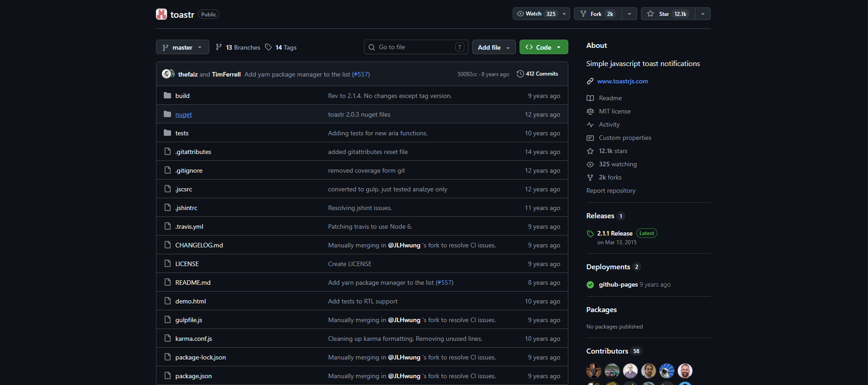Open the CHANGELOG.md file
The height and width of the screenshot is (385, 868).
click(x=199, y=245)
